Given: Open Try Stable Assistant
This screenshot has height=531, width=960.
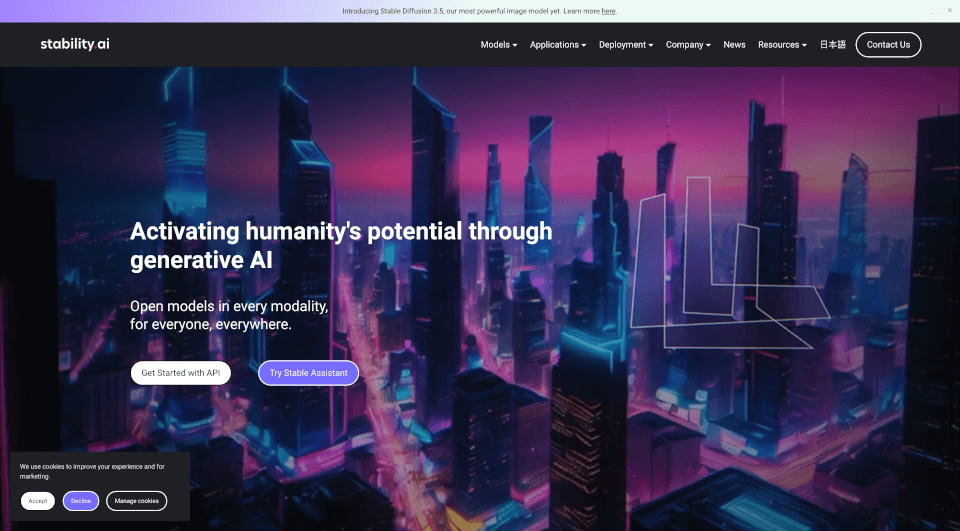Looking at the screenshot, I should (x=309, y=373).
